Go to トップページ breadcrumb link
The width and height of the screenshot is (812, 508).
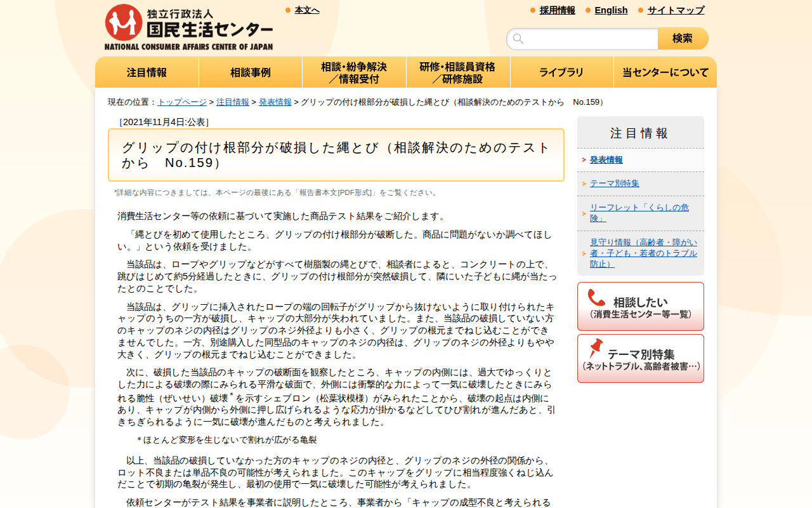182,102
